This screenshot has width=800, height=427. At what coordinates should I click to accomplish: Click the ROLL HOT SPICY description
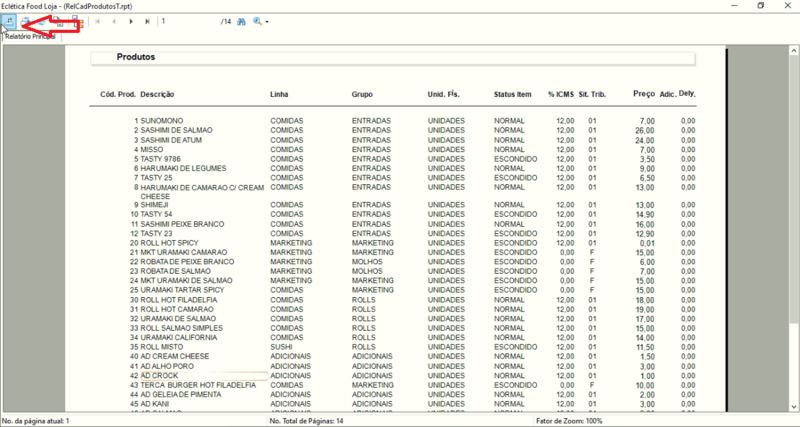(x=169, y=243)
